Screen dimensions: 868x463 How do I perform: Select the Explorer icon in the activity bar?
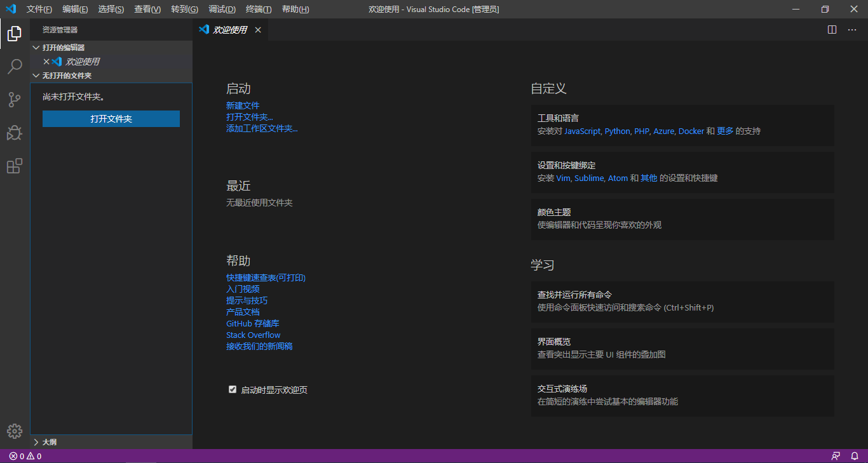click(15, 34)
